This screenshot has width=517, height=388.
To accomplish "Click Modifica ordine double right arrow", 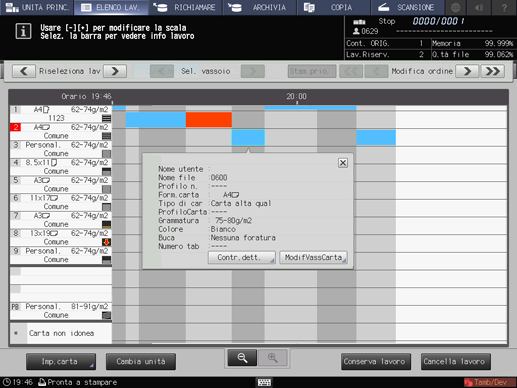I will point(493,71).
